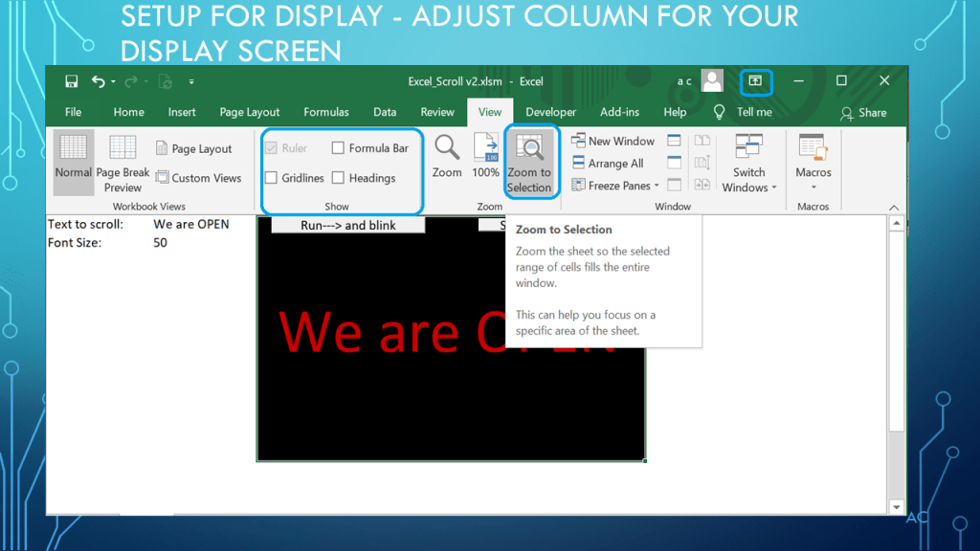Click the vertical scrollbar down arrow
Viewport: 980px width, 551px height.
point(897,507)
